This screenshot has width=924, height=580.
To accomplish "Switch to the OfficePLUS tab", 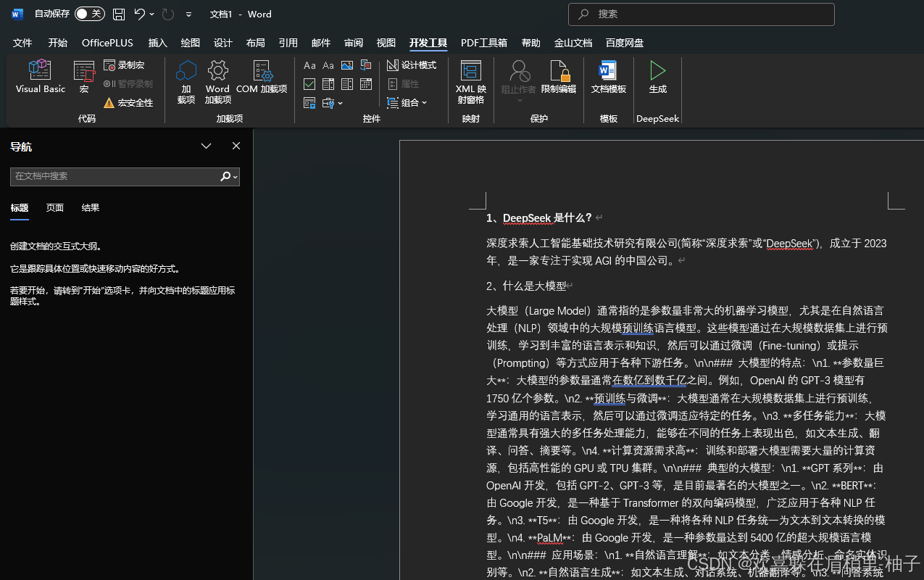I will [107, 43].
